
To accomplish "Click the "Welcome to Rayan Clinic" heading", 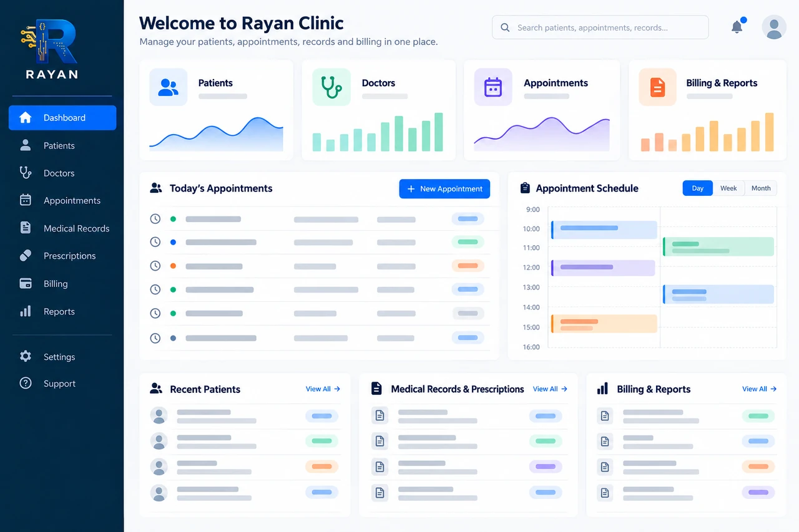I will tap(242, 23).
